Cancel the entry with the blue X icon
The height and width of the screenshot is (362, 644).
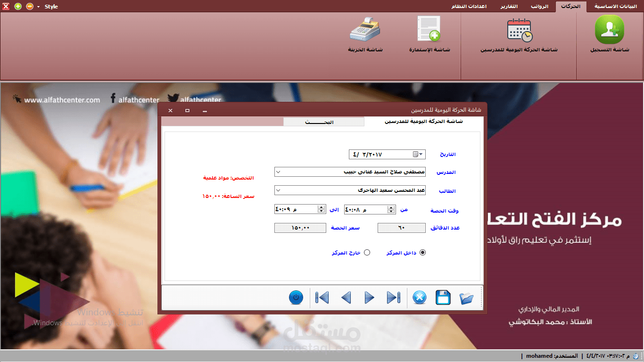click(x=419, y=297)
